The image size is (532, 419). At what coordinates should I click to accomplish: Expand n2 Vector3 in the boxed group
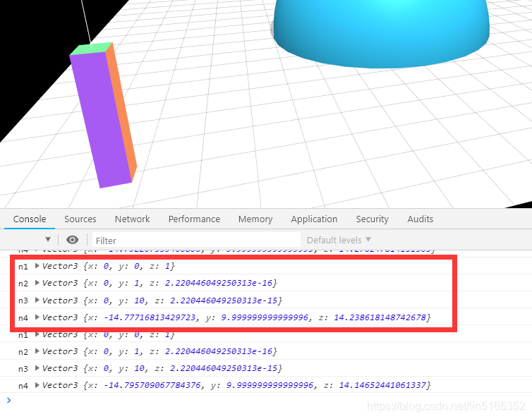tap(37, 283)
